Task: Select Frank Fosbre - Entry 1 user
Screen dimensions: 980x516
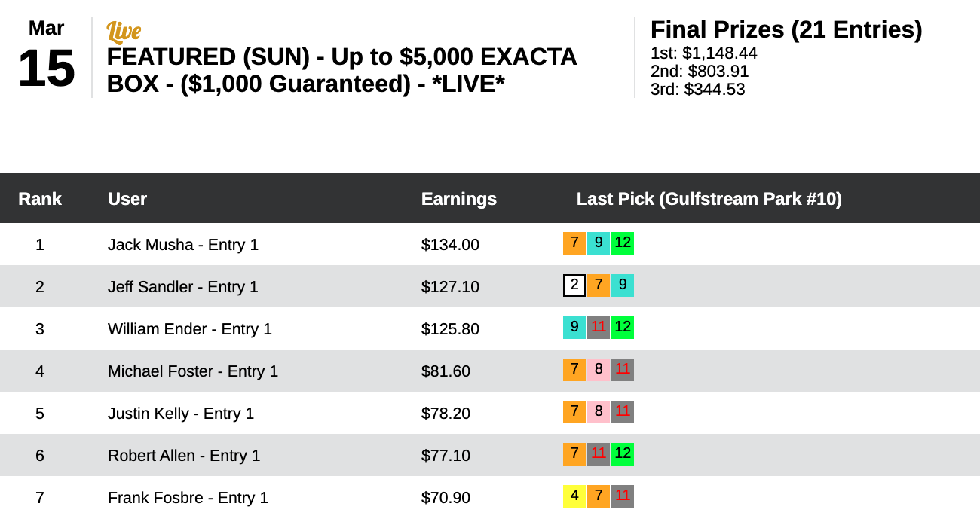Action: (188, 498)
